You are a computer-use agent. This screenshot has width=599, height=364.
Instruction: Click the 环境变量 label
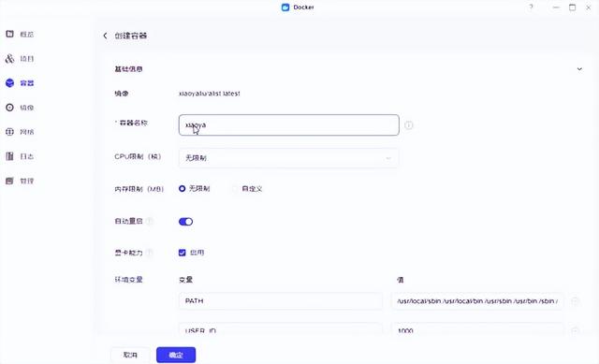click(x=128, y=280)
